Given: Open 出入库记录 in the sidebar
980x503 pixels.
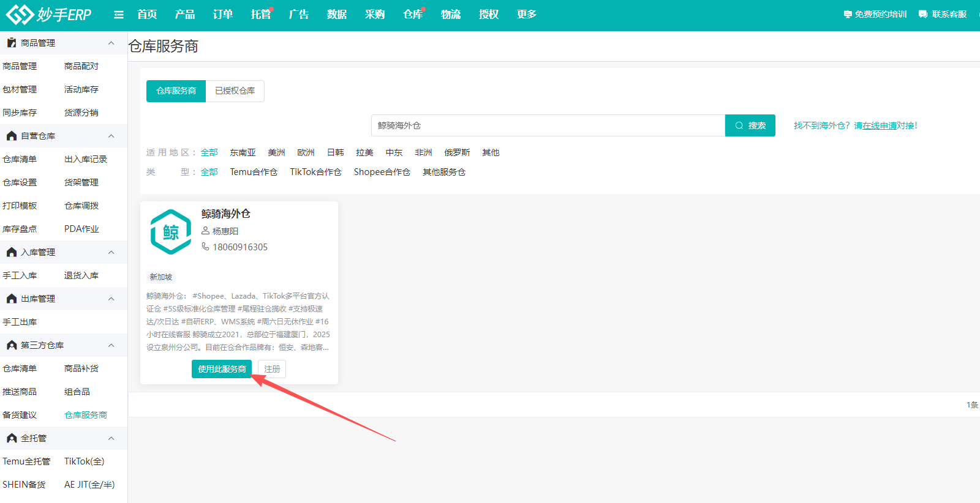Looking at the screenshot, I should [86, 159].
